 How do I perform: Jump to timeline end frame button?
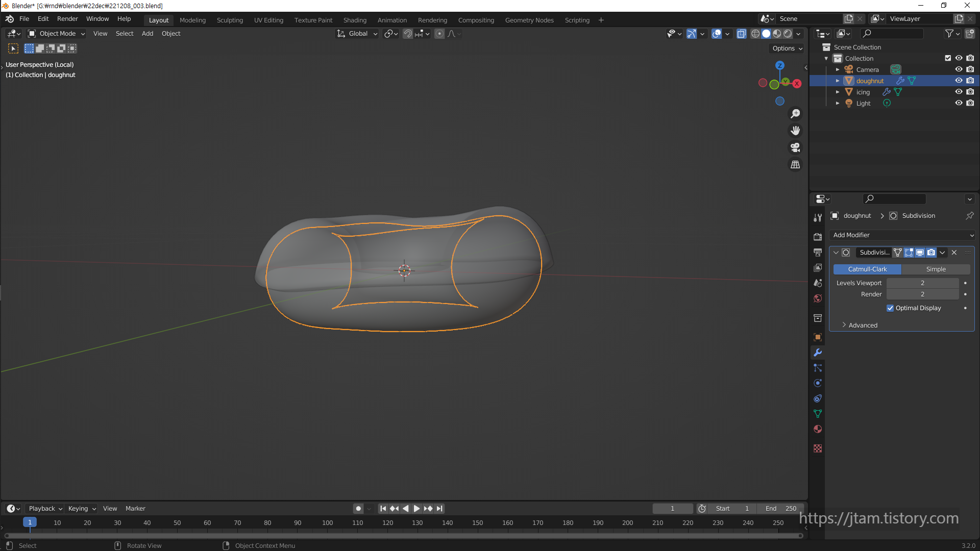[x=439, y=508]
